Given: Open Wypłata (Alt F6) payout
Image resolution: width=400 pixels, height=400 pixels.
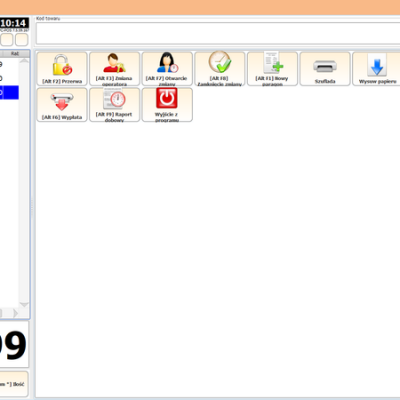Looking at the screenshot, I should coord(62,105).
